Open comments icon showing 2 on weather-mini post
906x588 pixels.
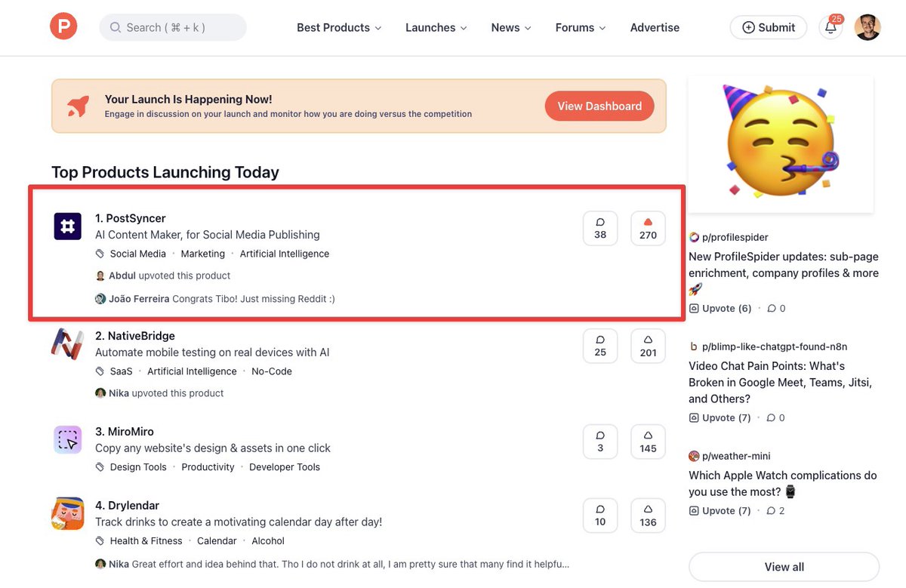click(776, 511)
